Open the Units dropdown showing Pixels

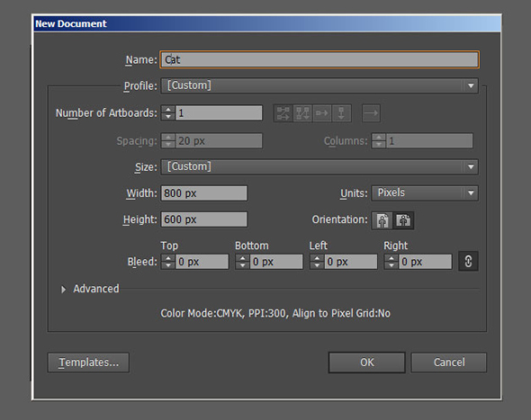tap(425, 192)
